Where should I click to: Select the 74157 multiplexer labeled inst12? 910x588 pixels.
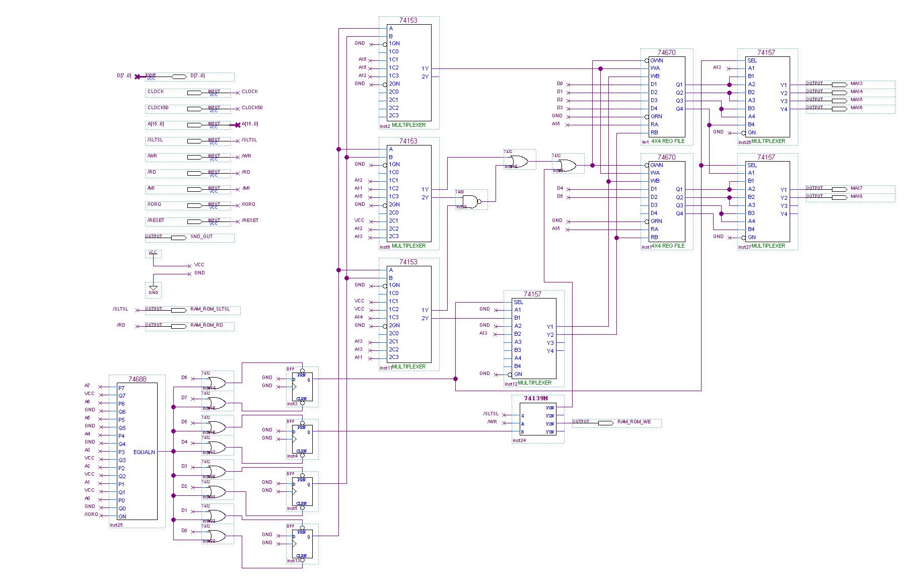[534, 338]
